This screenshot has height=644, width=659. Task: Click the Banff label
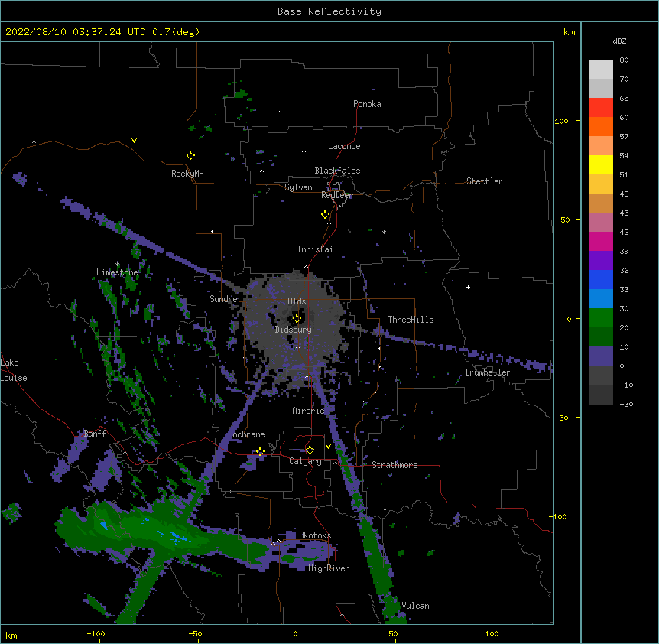95,434
